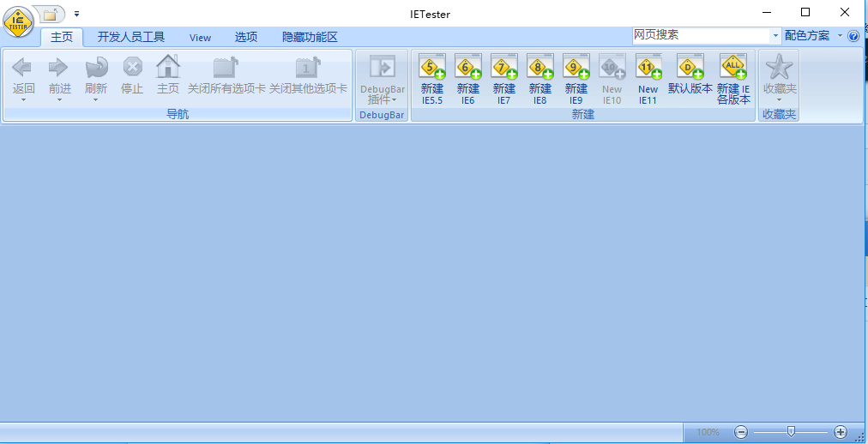Viewport: 868px width, 444px height.
Task: Switch to the 主页 ribbon tab
Action: (x=62, y=37)
